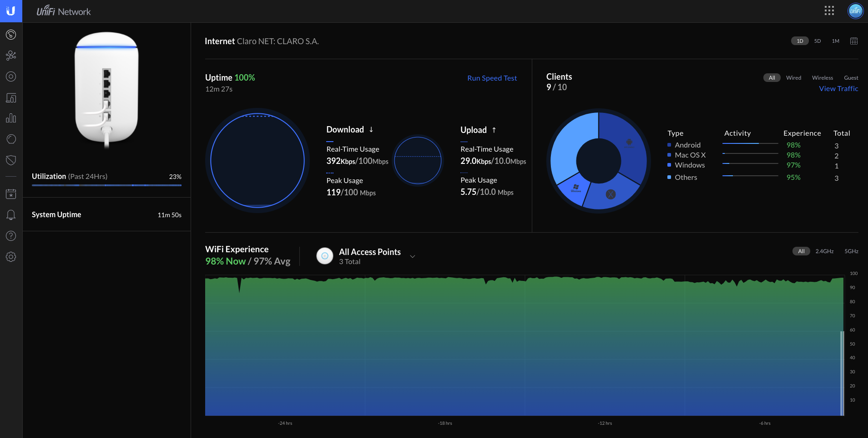Open the Settings gear icon

click(x=11, y=257)
